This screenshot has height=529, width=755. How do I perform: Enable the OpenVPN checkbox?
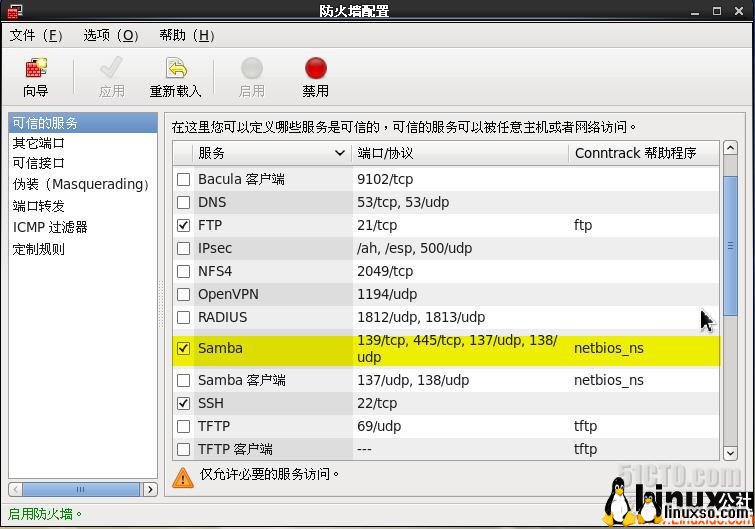click(x=183, y=294)
